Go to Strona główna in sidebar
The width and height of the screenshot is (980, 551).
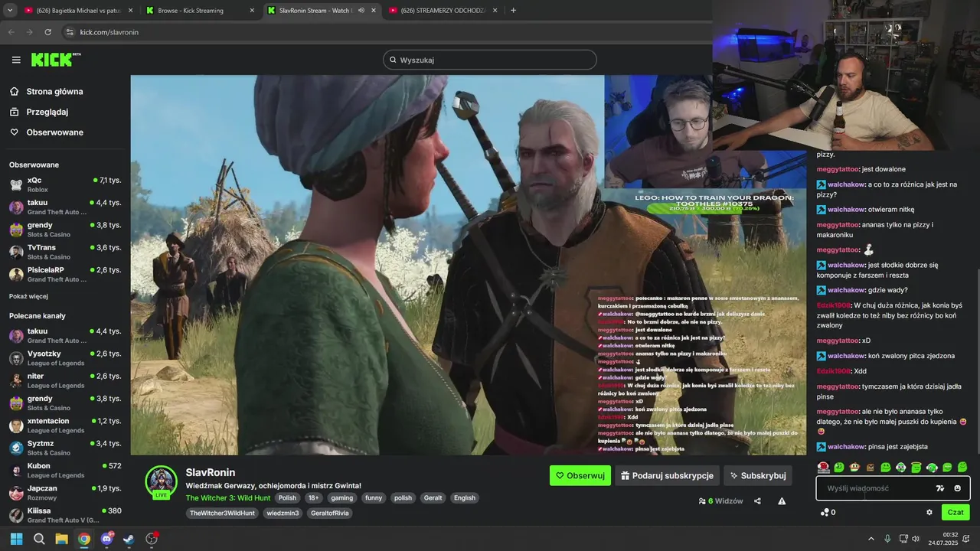coord(54,91)
